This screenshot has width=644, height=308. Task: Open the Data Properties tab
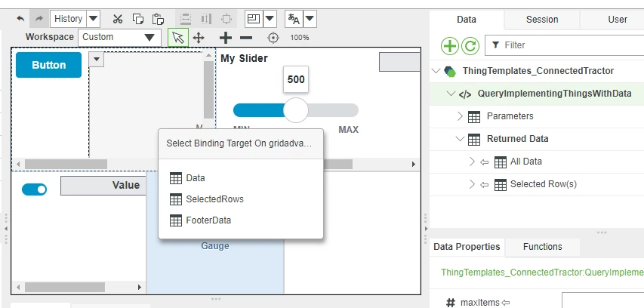pyautogui.click(x=467, y=247)
